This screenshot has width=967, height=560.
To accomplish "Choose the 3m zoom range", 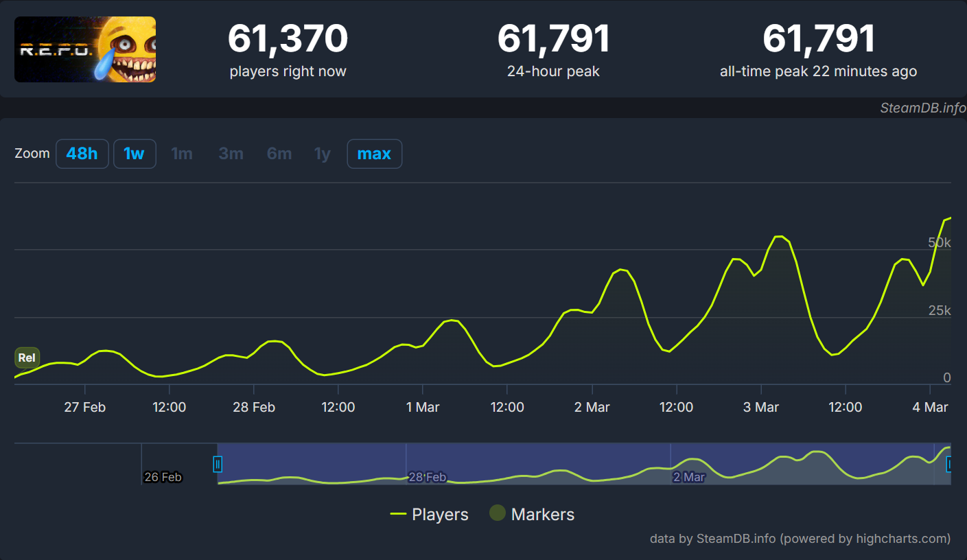I will (231, 154).
